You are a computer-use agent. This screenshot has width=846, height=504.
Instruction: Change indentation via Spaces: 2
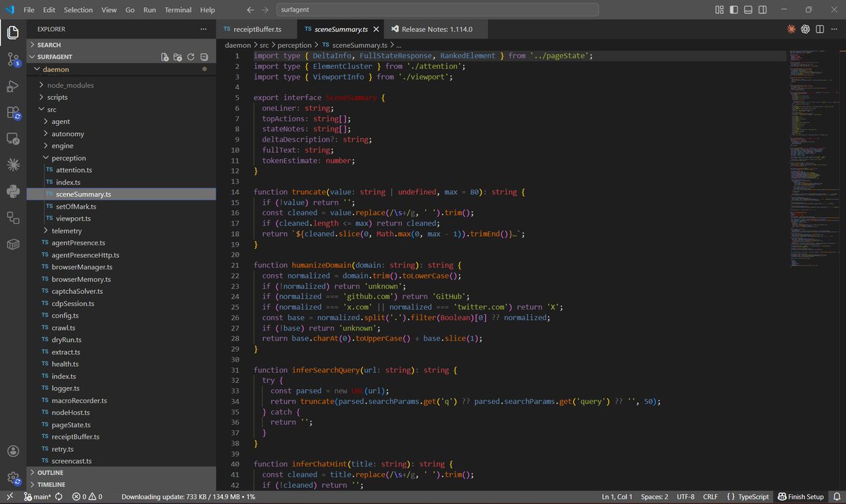pos(656,496)
